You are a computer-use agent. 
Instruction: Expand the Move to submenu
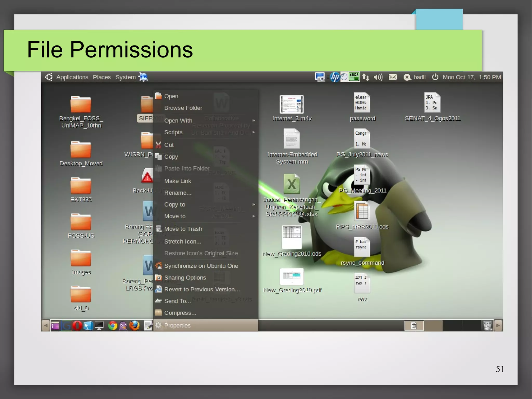205,216
